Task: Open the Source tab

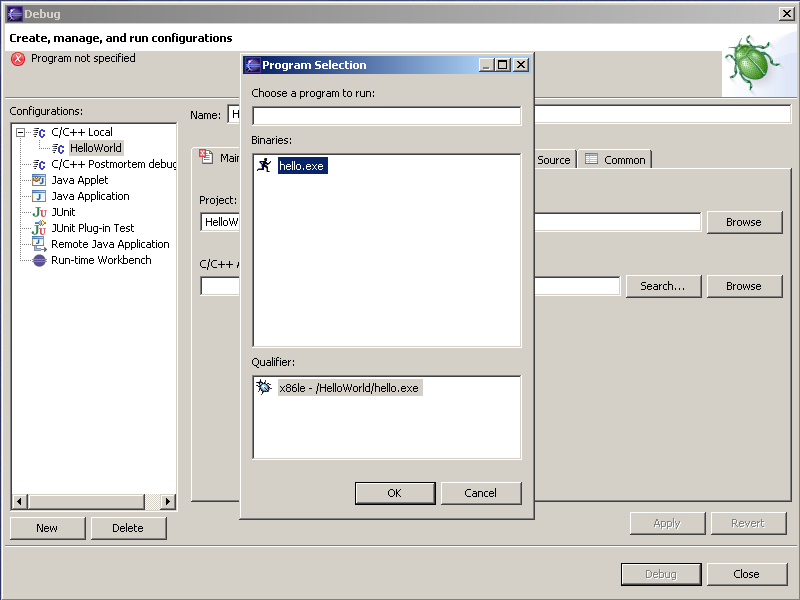Action: click(553, 160)
